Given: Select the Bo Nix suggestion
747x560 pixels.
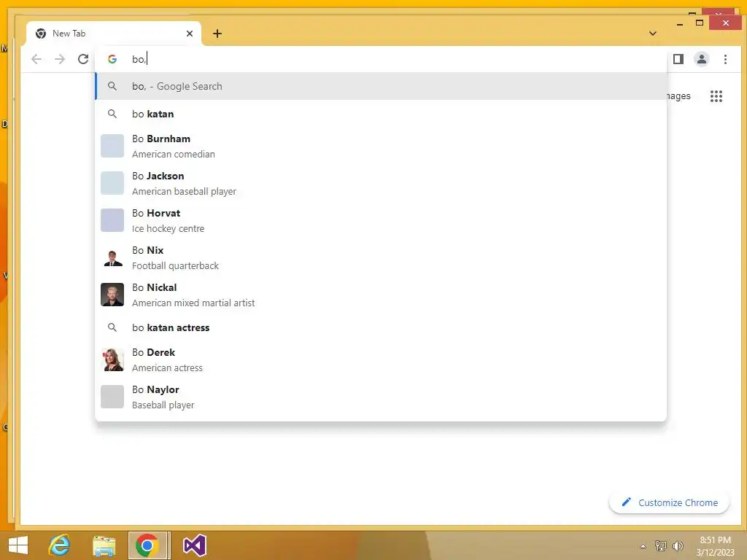Looking at the screenshot, I should [x=381, y=257].
